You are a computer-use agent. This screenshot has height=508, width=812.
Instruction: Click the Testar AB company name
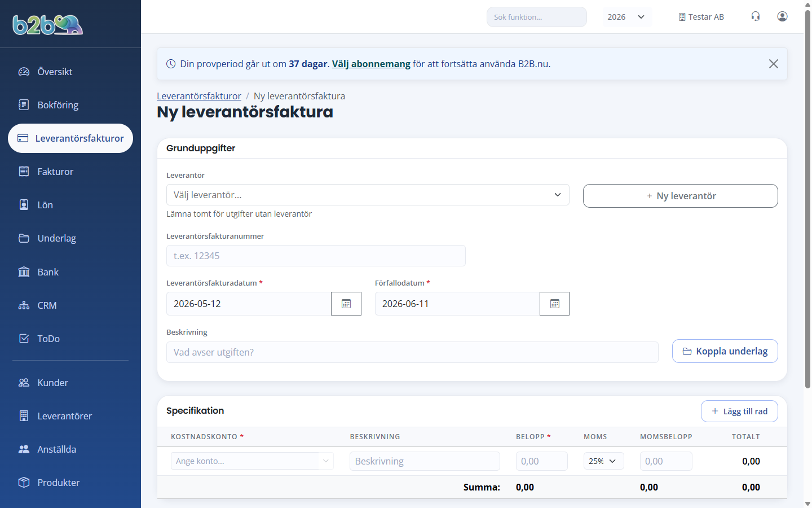coord(706,17)
